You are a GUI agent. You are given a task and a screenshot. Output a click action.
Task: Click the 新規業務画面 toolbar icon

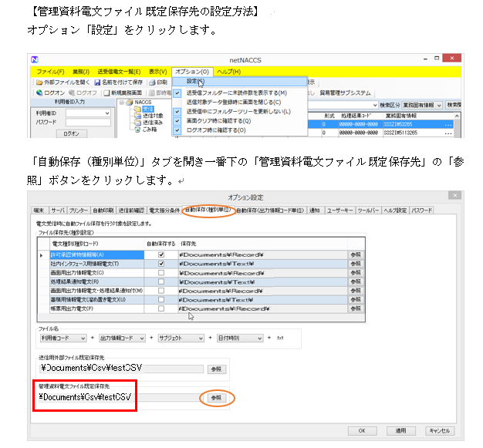107,93
